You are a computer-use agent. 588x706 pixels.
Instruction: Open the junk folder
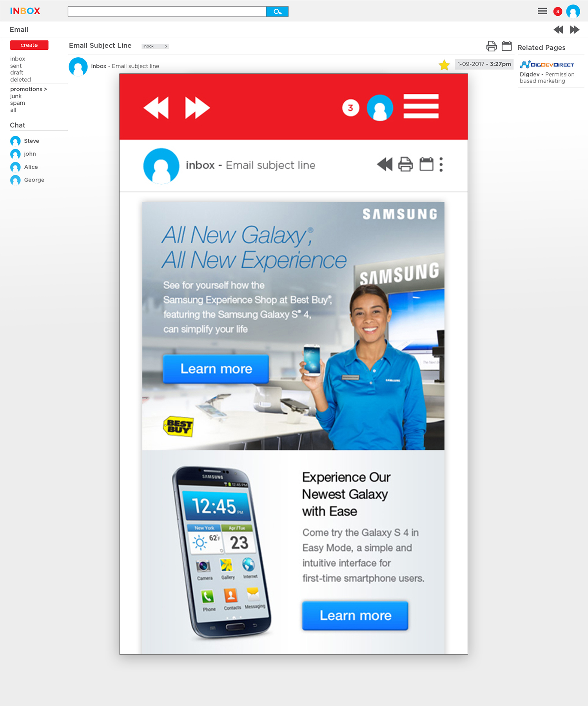click(x=16, y=96)
